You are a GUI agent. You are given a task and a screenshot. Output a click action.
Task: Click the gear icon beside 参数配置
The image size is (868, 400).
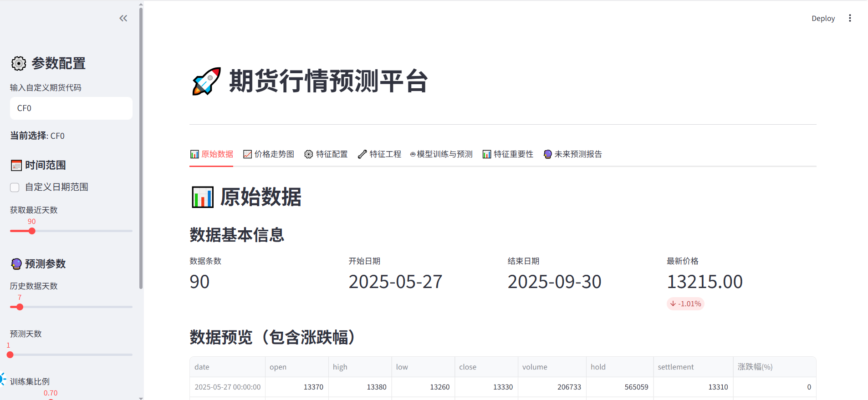point(19,63)
